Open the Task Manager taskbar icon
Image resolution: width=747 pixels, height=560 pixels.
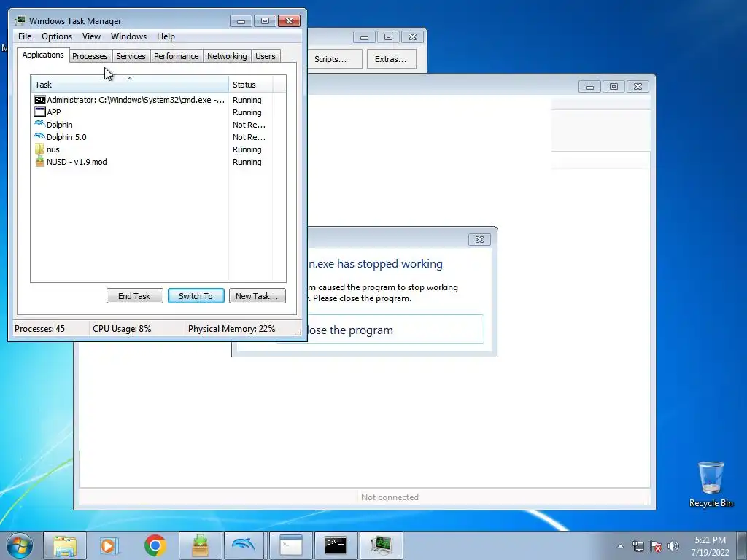point(381,545)
